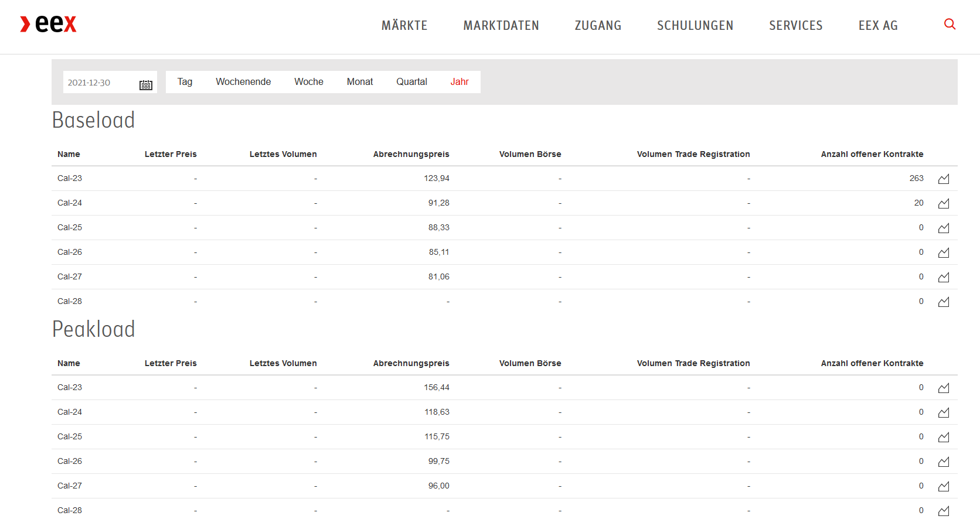Show chart for Baseload Cal-25
Image resolution: width=980 pixels, height=526 pixels.
coord(944,228)
